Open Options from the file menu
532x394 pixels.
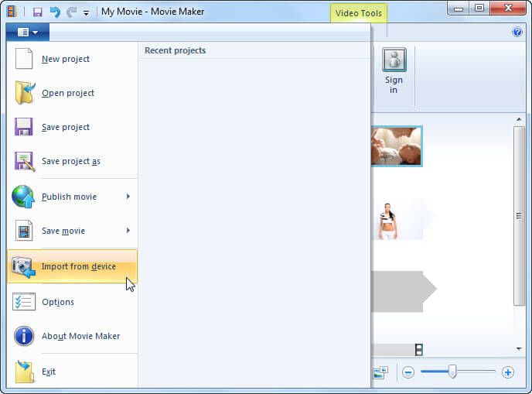pos(72,302)
